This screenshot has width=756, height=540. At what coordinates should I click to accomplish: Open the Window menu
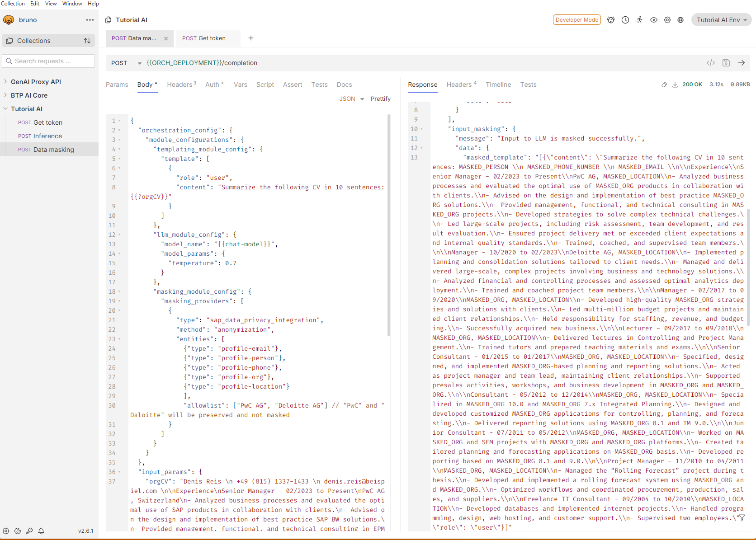pyautogui.click(x=72, y=4)
